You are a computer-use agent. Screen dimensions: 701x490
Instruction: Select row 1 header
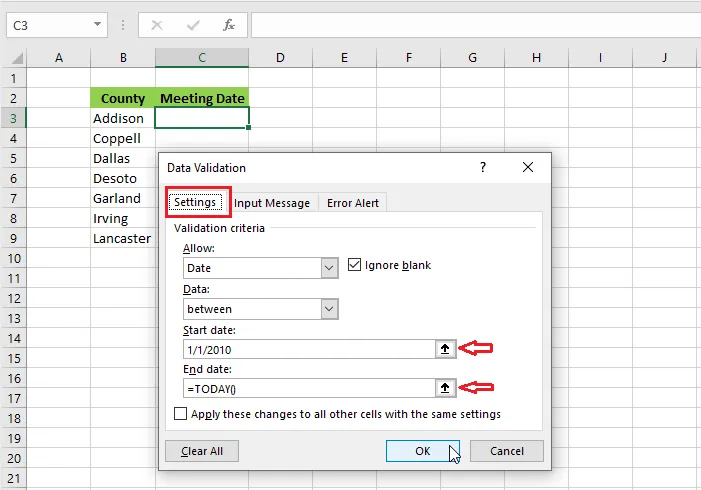tap(13, 78)
